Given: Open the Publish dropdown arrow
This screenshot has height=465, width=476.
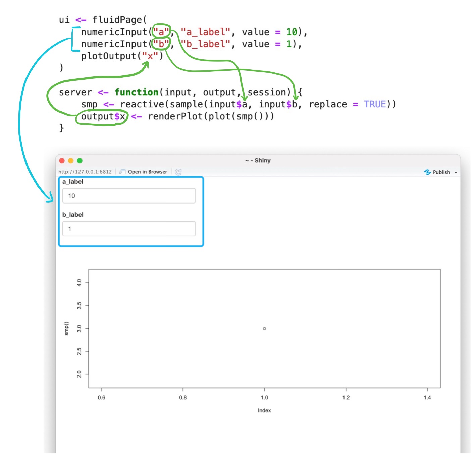Looking at the screenshot, I should (x=456, y=172).
